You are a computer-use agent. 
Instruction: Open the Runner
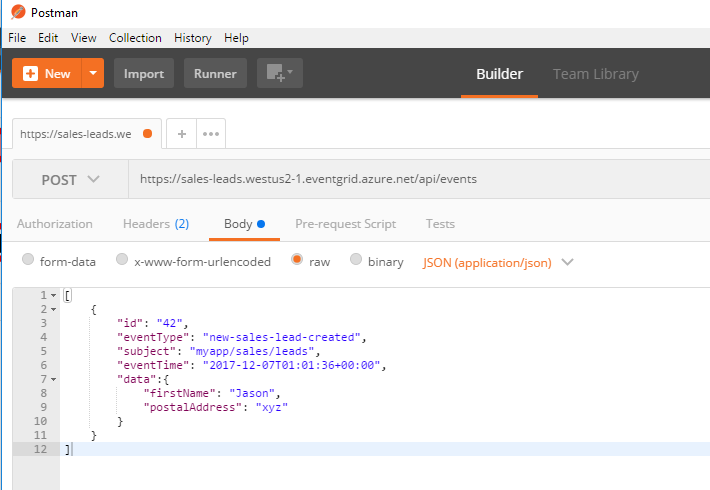[x=216, y=73]
